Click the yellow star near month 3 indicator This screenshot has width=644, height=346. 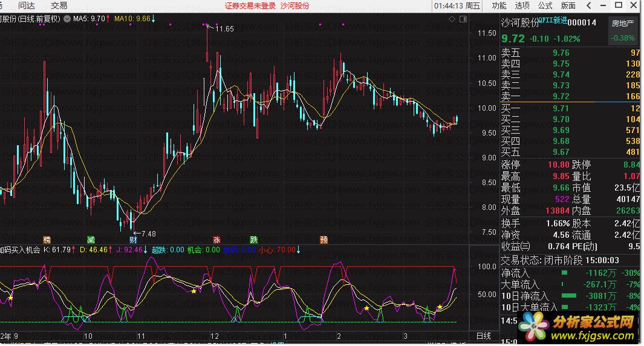click(440, 307)
